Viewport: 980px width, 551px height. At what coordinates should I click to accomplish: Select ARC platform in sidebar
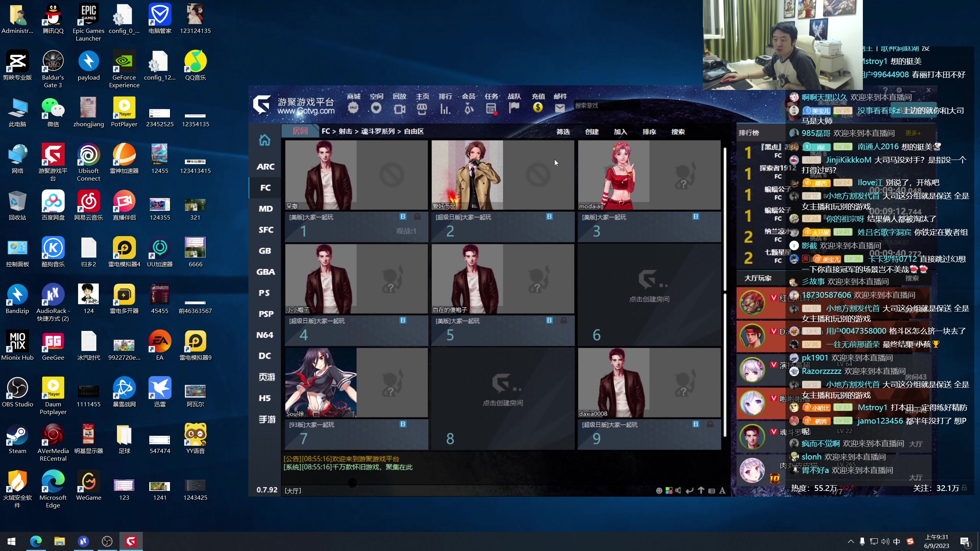(x=265, y=166)
